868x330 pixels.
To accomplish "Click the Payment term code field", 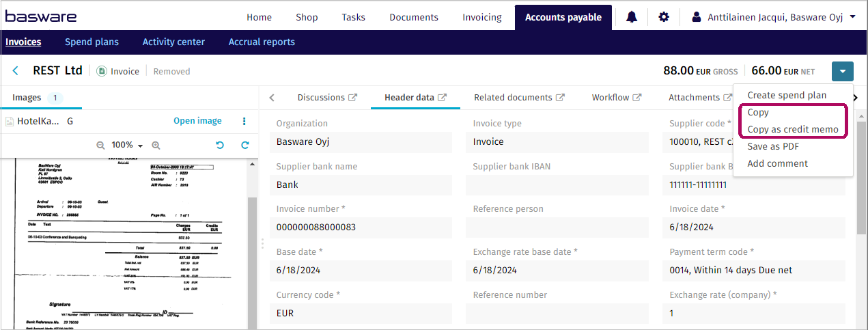I will point(754,270).
